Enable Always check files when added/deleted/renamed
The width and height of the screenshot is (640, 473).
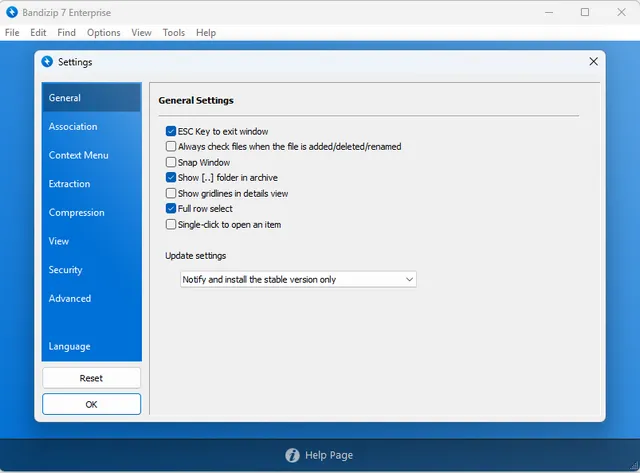(171, 146)
